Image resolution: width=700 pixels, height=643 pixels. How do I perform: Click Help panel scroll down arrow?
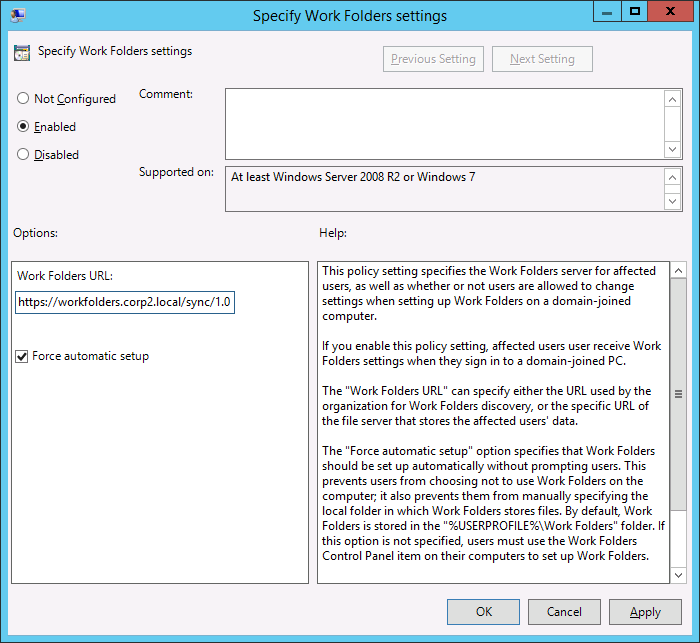point(678,574)
